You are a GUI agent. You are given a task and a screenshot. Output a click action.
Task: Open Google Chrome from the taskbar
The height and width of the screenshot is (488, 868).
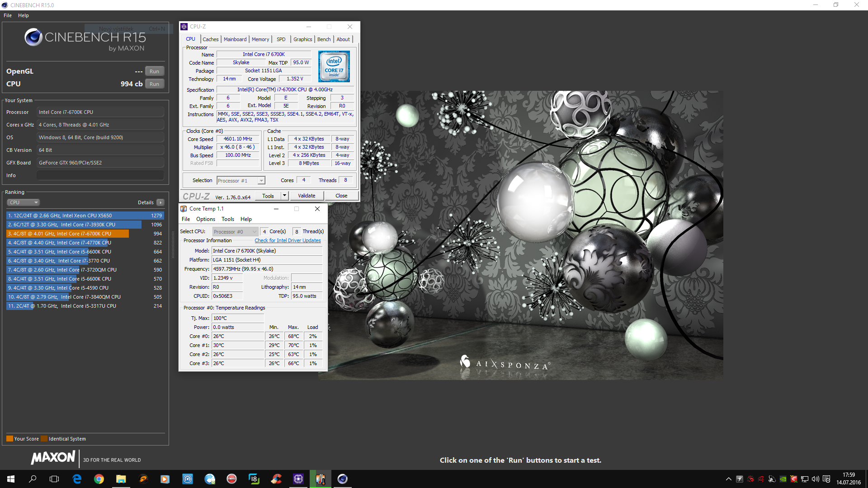click(x=99, y=479)
